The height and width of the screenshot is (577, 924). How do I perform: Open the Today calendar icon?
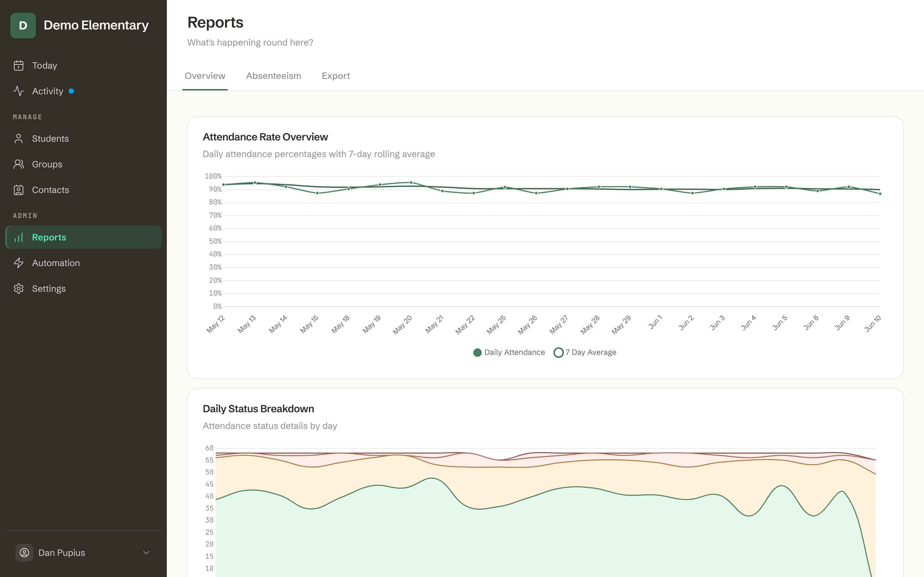click(x=18, y=66)
